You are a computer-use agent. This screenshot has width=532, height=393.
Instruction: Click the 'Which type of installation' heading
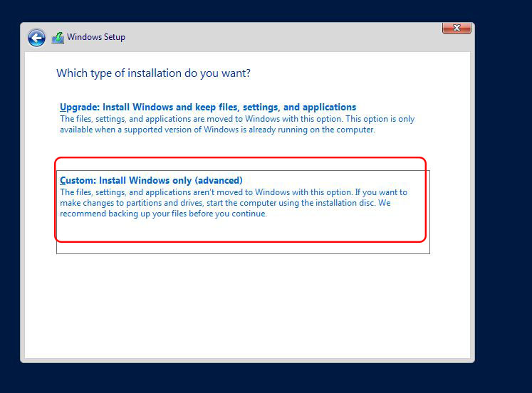(153, 73)
